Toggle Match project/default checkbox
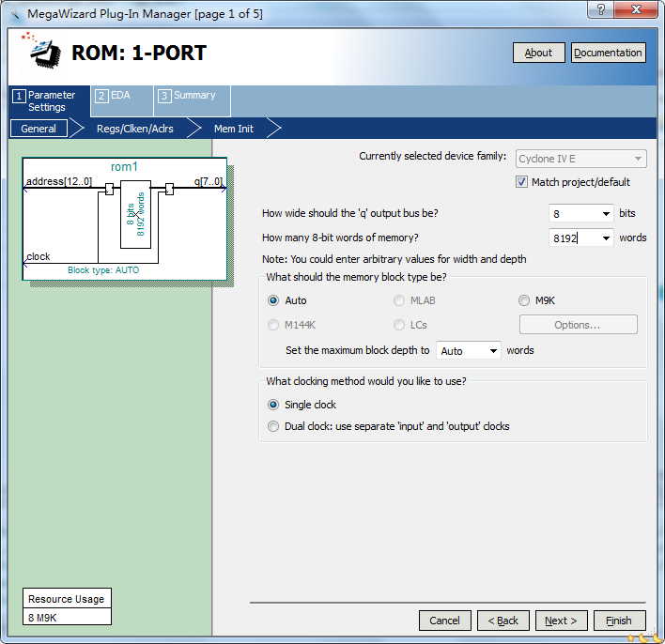Viewport: 665px width, 644px height. tap(521, 182)
